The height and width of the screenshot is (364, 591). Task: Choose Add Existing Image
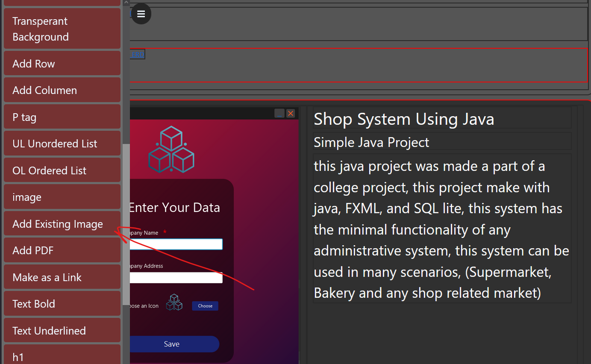pos(62,224)
